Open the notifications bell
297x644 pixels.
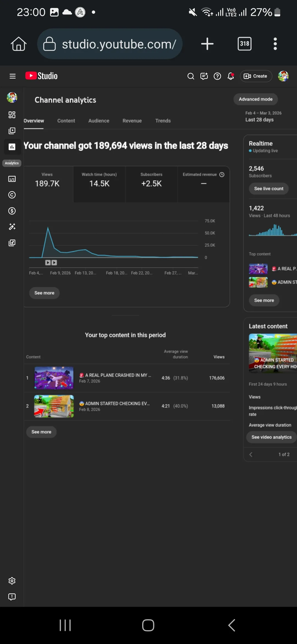click(x=231, y=76)
